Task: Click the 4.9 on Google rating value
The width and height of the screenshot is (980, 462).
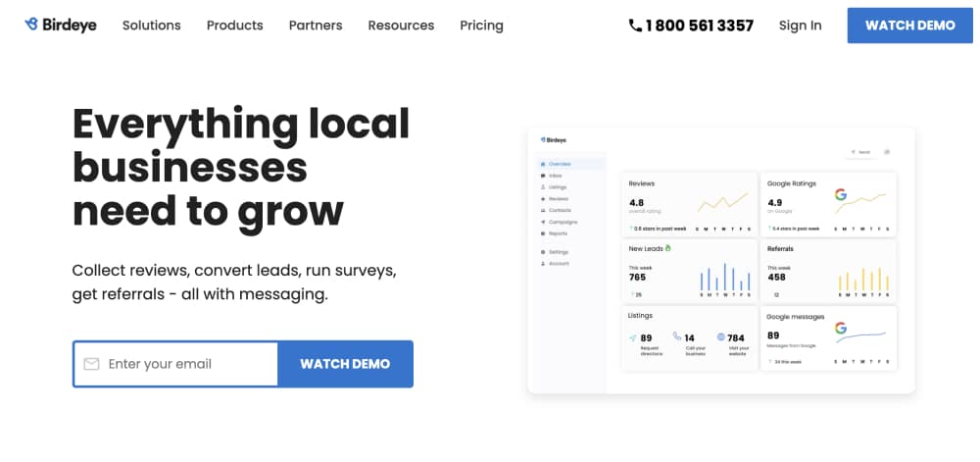Action: 775,203
